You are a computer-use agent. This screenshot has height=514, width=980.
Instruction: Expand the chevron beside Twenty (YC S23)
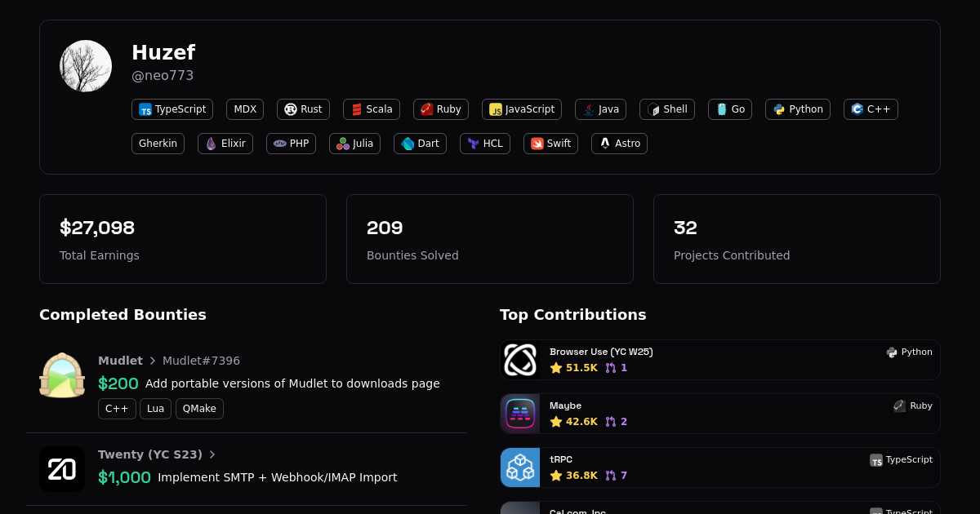(x=212, y=454)
